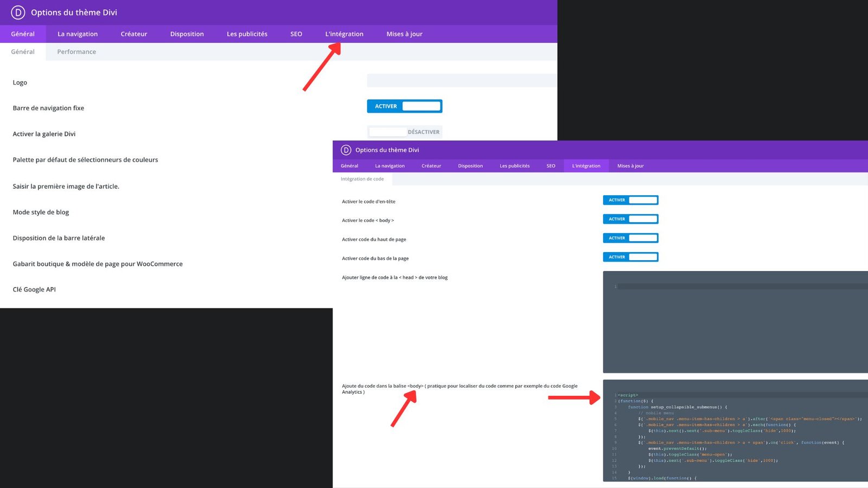Click 'Saisir la première image de l'article.' label
This screenshot has width=868, height=488.
[66, 187]
